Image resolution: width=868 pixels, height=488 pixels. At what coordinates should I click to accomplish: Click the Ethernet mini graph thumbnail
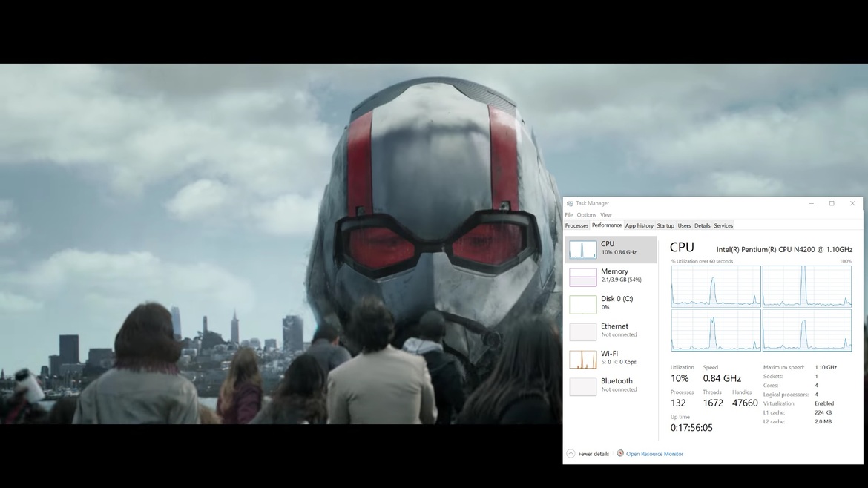click(583, 332)
